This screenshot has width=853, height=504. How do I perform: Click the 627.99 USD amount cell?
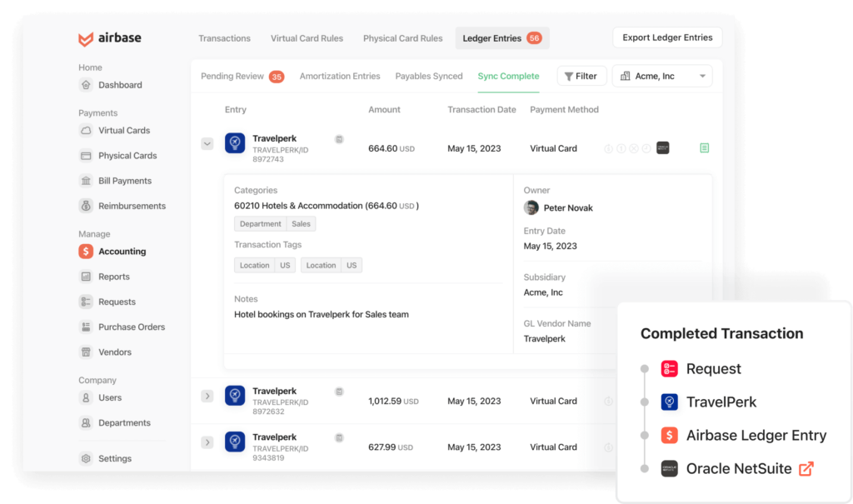391,447
